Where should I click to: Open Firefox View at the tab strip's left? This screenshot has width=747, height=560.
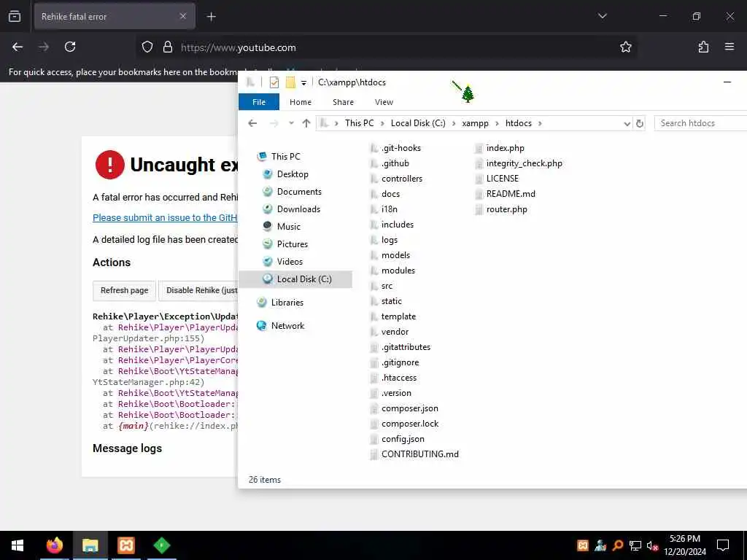(x=15, y=16)
